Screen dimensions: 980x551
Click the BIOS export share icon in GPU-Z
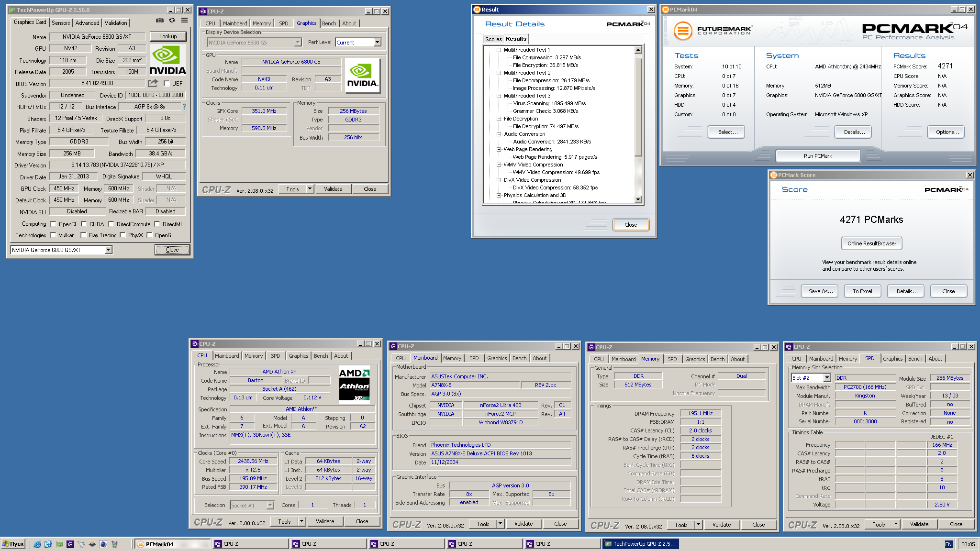[153, 83]
